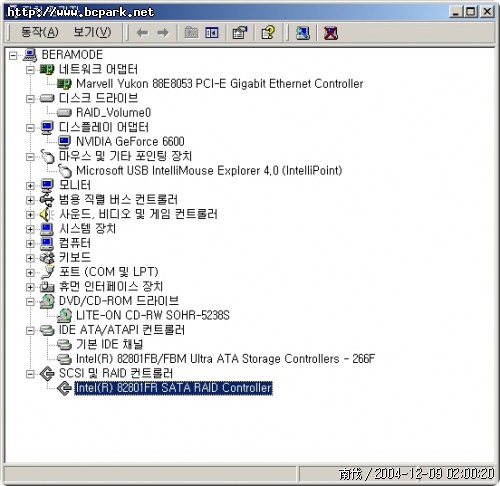This screenshot has width=500, height=486.
Task: Click the 휴먼 인터페이스 장치 icon
Action: tap(47, 287)
